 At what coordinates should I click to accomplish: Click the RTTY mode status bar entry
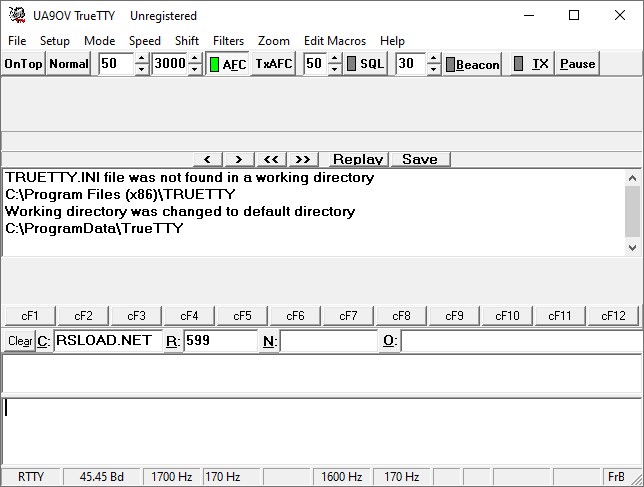pyautogui.click(x=31, y=477)
